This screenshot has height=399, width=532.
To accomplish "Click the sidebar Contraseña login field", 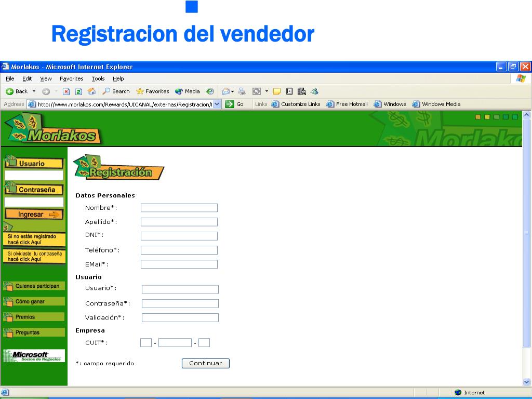I will click(34, 202).
